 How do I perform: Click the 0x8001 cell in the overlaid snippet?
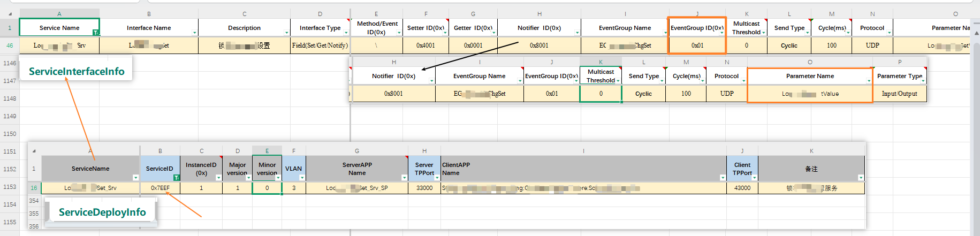tap(393, 94)
